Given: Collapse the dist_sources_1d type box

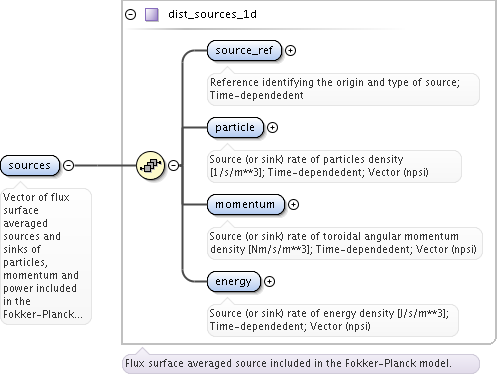Looking at the screenshot, I should [130, 15].
